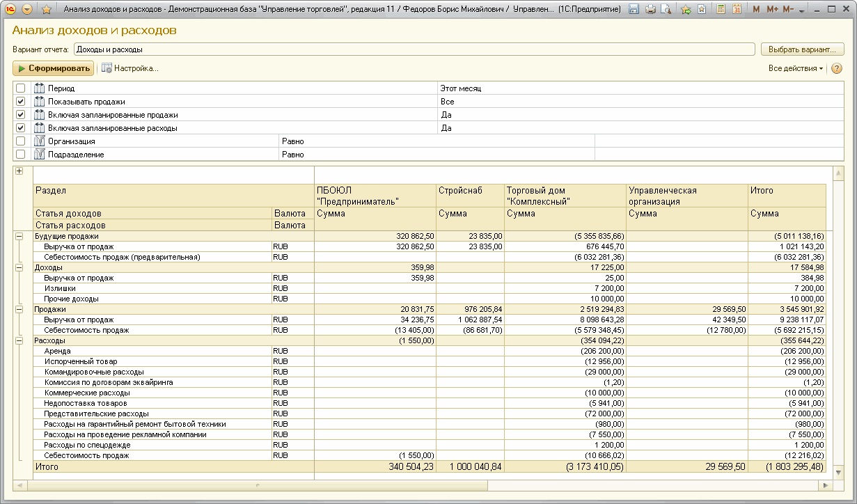Click the M memory button

(757, 10)
